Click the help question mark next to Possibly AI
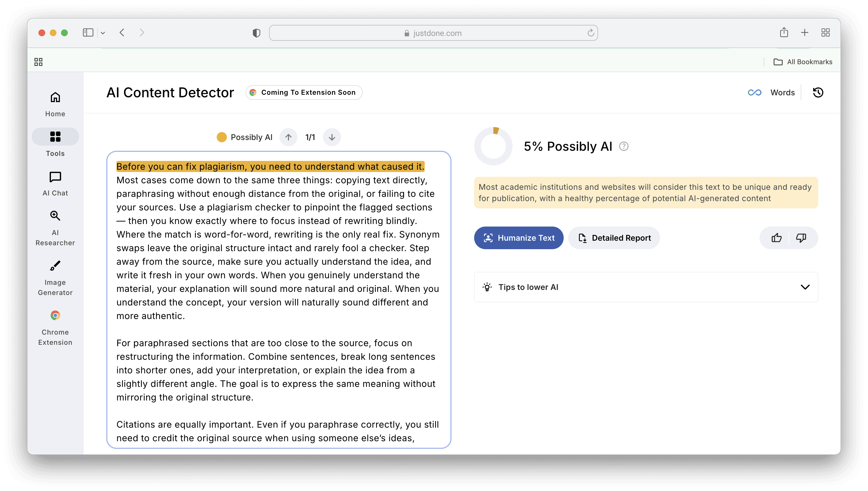Viewport: 868px width, 491px height. [x=624, y=146]
